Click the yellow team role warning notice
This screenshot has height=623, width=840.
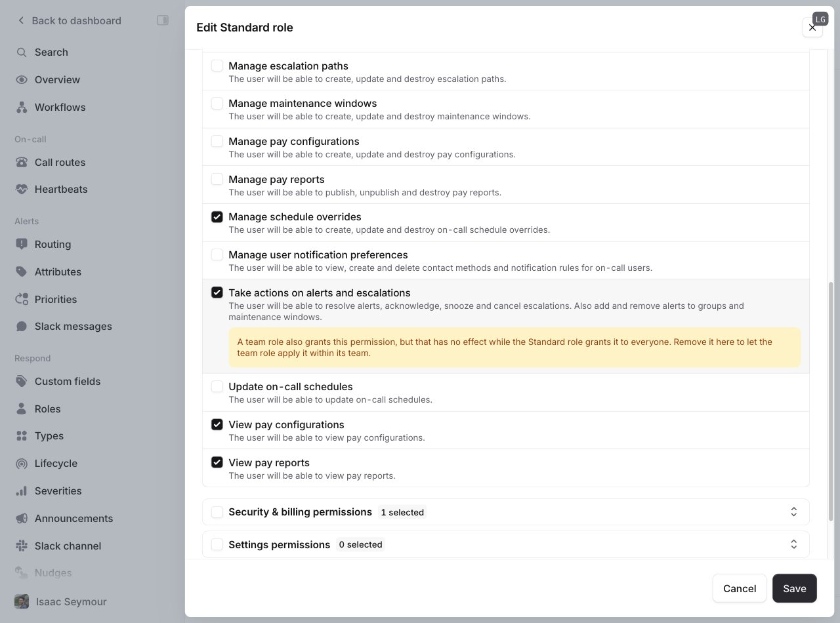(x=514, y=348)
